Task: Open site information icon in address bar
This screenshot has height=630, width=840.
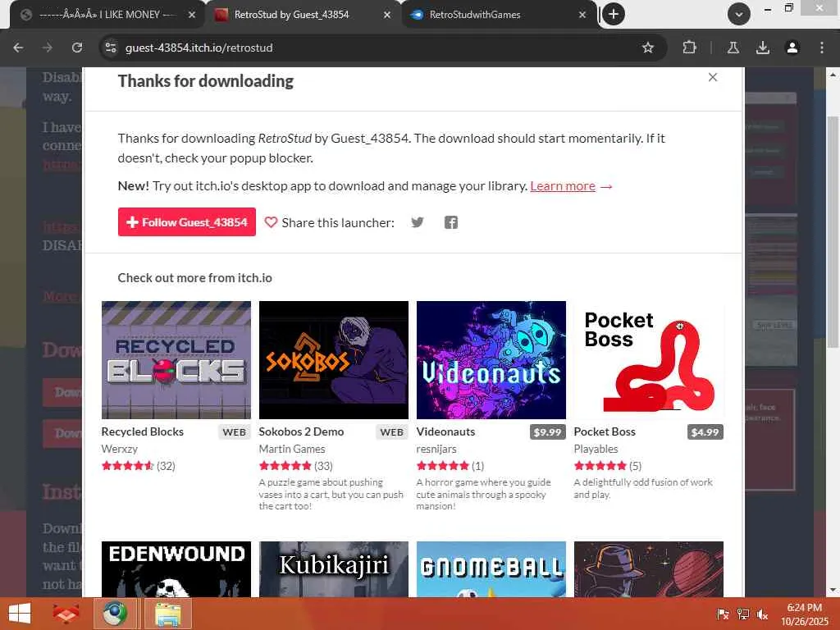Action: (x=111, y=48)
